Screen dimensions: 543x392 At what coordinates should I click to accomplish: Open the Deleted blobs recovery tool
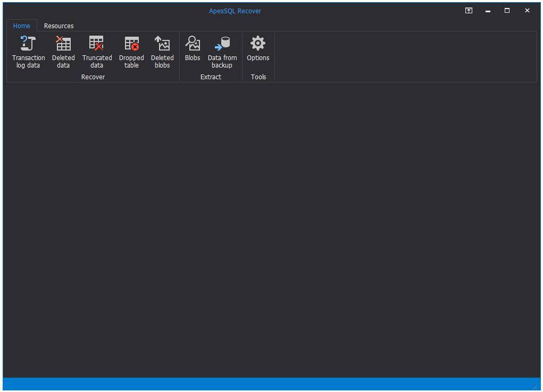coord(162,51)
